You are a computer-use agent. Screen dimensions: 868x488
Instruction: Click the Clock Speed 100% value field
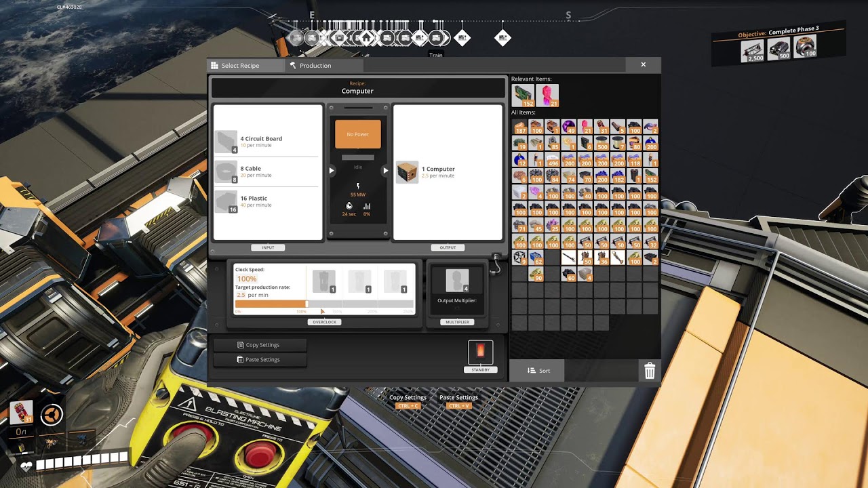click(247, 279)
